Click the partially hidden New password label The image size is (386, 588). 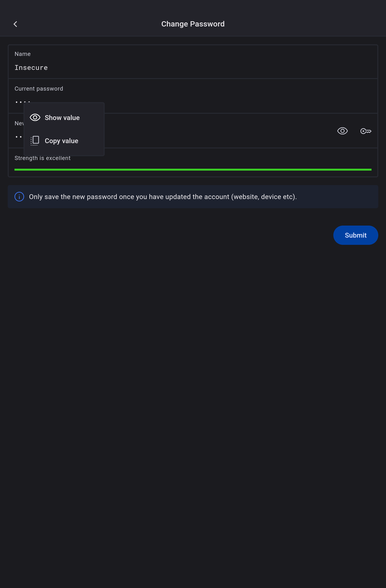pyautogui.click(x=19, y=123)
